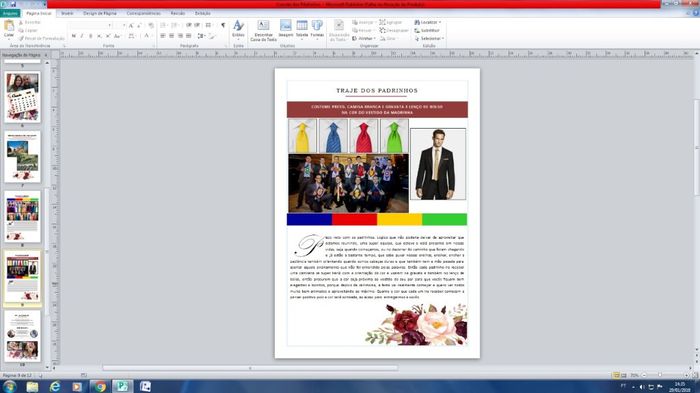The image size is (700, 393).
Task: Select the floral bouquet decoration image
Action: point(417,325)
